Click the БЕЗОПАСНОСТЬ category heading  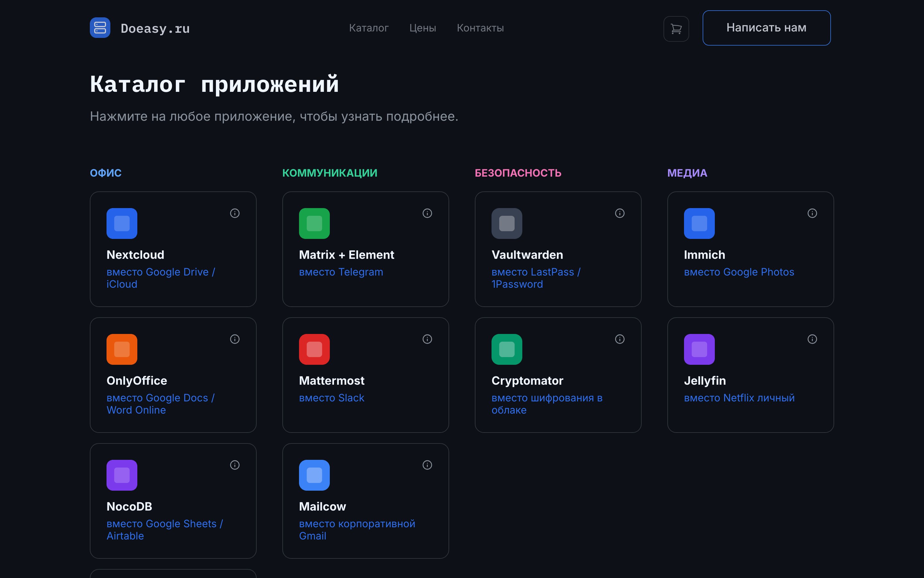(x=518, y=173)
